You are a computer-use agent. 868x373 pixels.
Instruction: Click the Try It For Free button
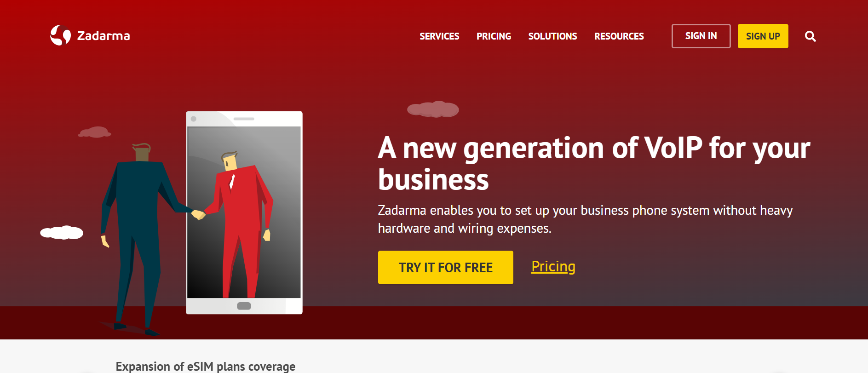(x=445, y=267)
